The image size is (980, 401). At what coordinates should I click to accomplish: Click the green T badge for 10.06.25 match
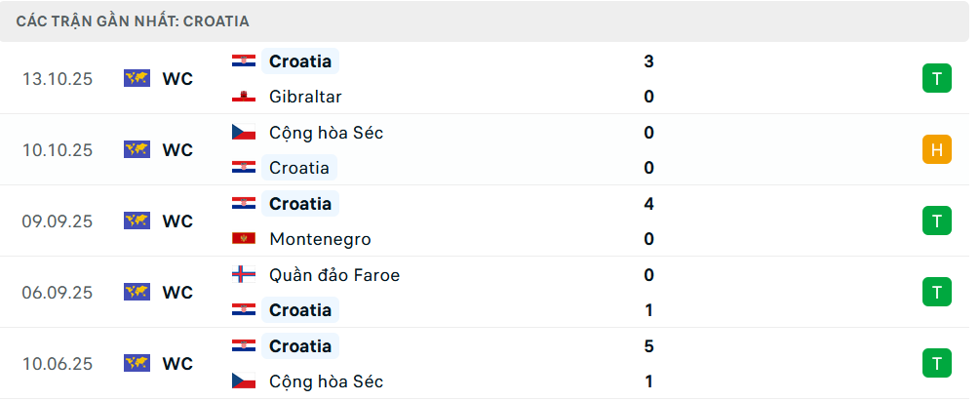[936, 364]
